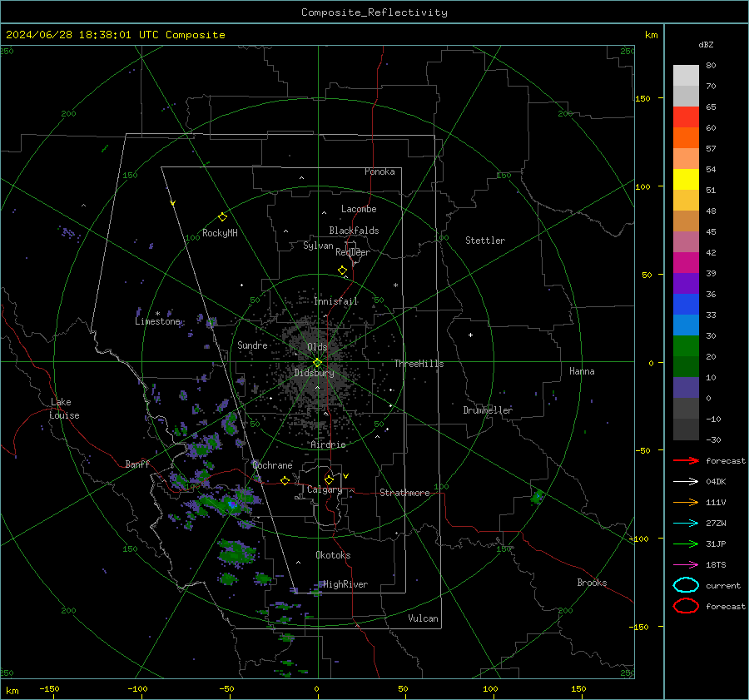Click the dBZ legend heading
The image size is (749, 700).
point(706,45)
